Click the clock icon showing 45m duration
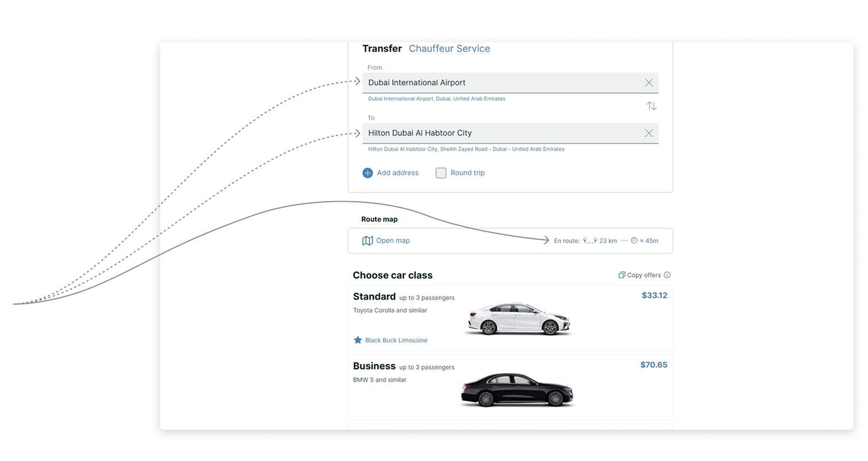The height and width of the screenshot is (461, 868). 634,241
